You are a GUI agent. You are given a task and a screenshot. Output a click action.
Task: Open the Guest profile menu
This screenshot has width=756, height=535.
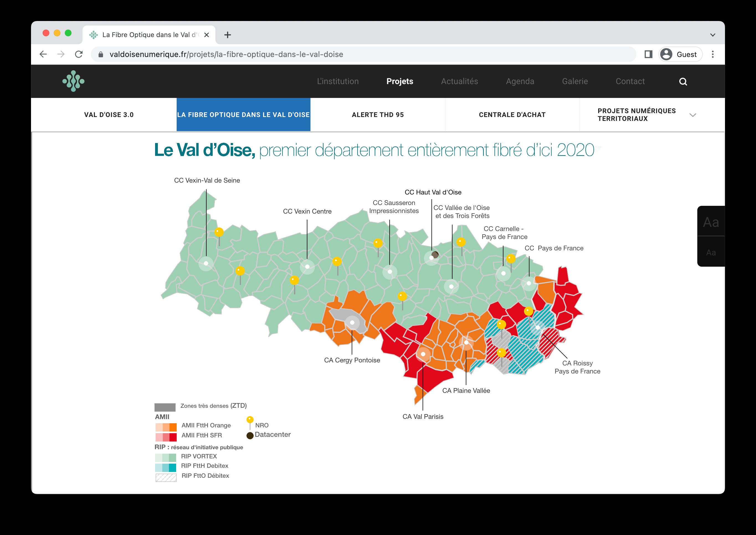(680, 54)
